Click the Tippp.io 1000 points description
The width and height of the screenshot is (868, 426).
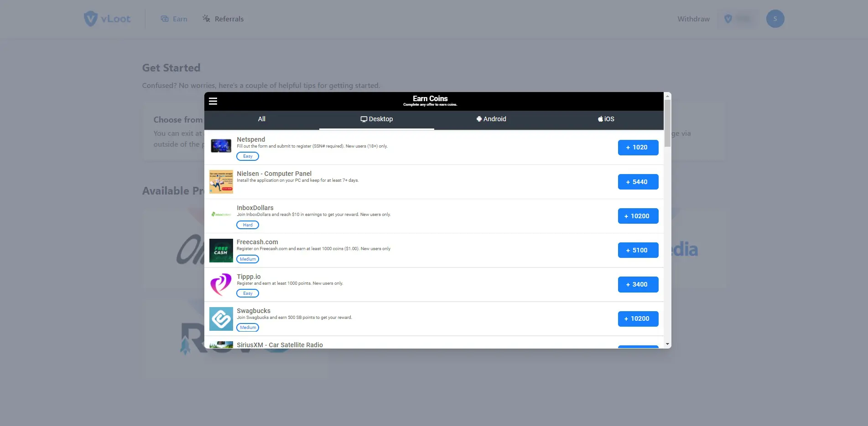tap(290, 283)
